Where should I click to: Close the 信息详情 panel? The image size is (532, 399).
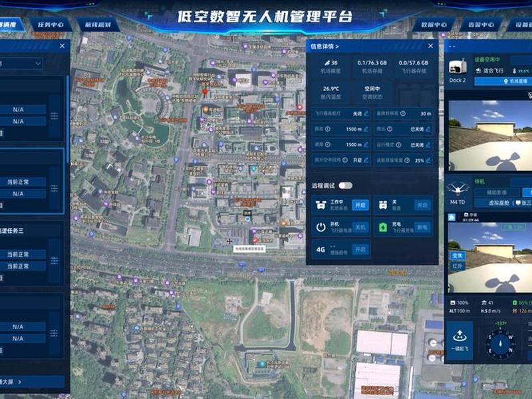coord(430,46)
